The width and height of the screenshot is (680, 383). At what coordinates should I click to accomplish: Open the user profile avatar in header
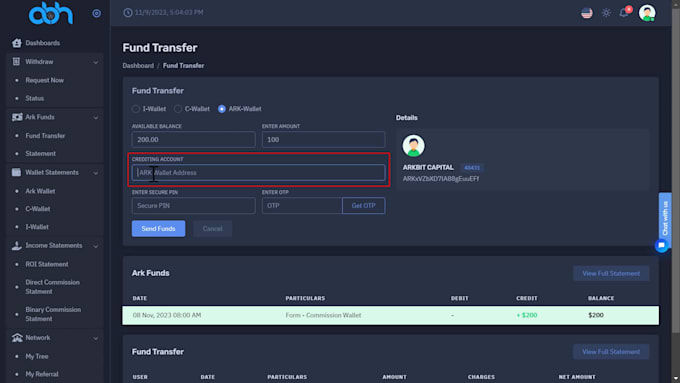coord(647,13)
